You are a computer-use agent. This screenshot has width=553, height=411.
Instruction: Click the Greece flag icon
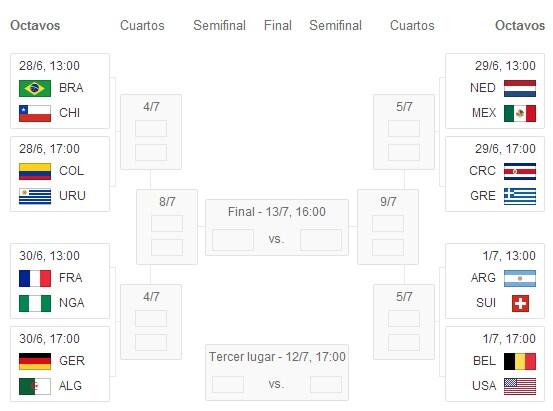pos(520,196)
